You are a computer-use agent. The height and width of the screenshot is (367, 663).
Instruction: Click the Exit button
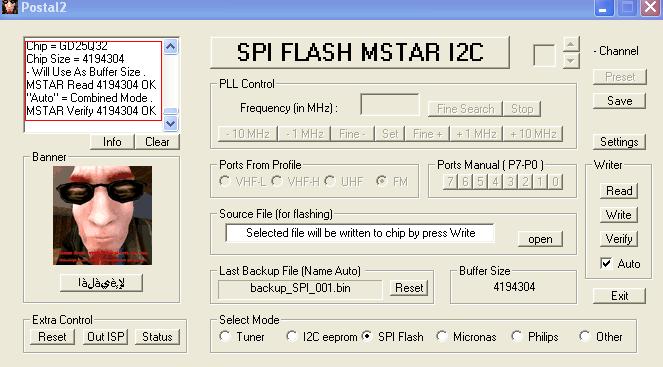pyautogui.click(x=619, y=296)
